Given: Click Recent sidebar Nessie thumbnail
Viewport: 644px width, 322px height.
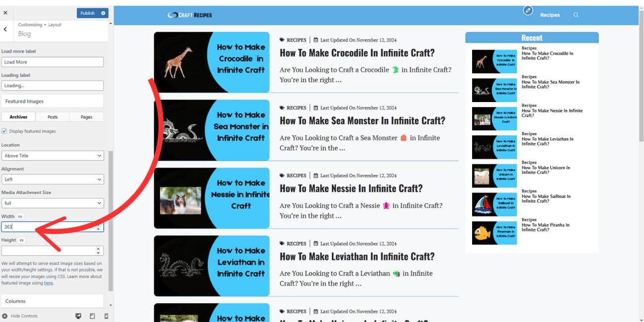Looking at the screenshot, I should 494,119.
